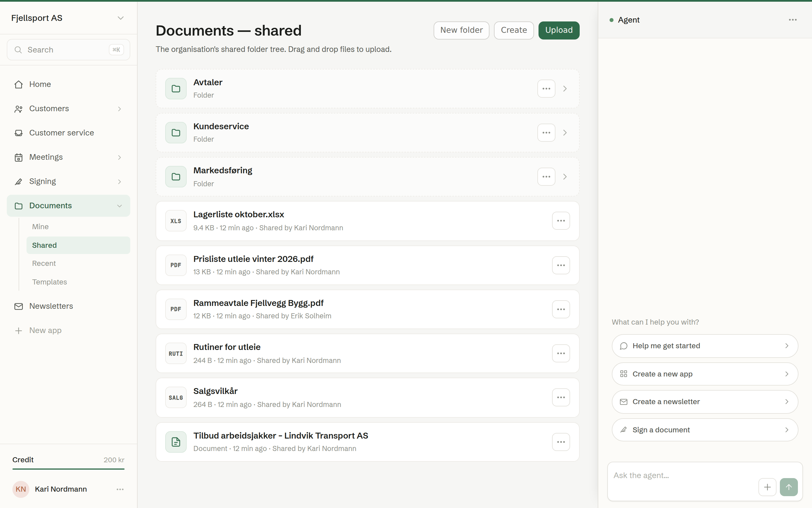This screenshot has width=812, height=508.
Task: Open more options for Kundeservice folder
Action: [546, 133]
